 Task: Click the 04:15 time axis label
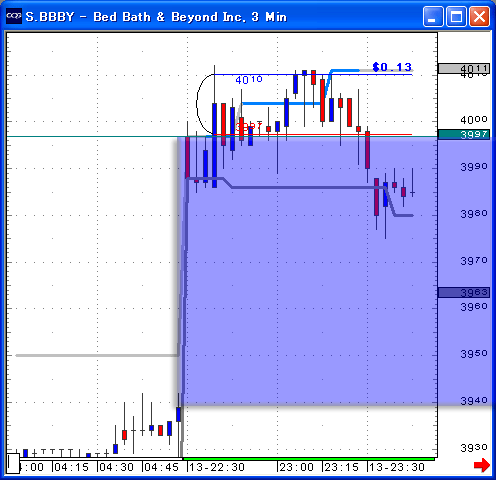click(x=72, y=467)
